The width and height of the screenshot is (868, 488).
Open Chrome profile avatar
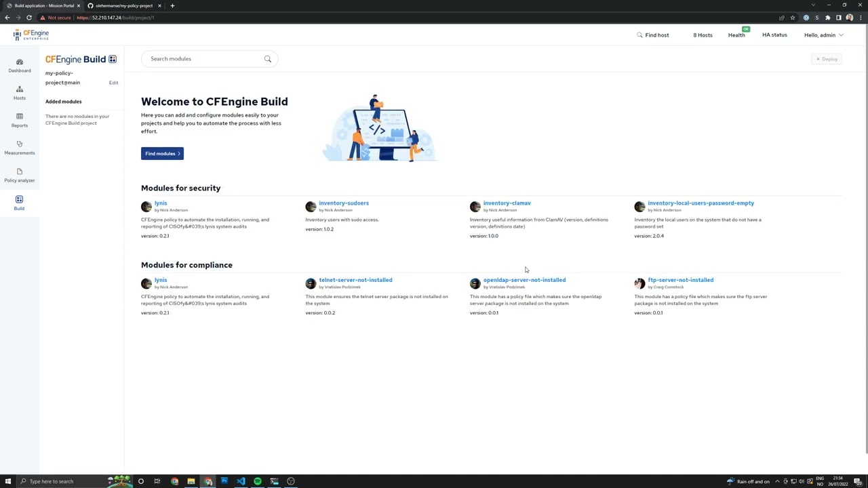pyautogui.click(x=850, y=18)
